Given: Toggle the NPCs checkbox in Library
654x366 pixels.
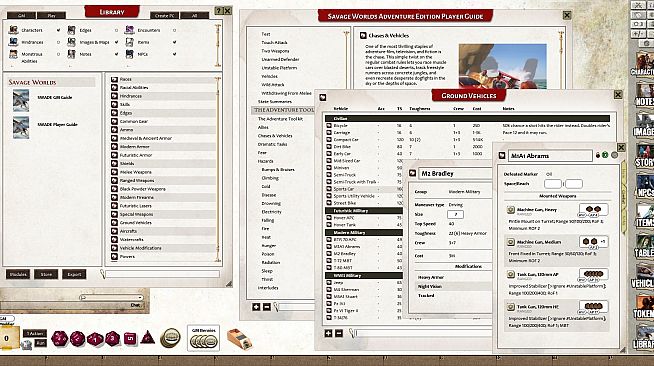Looking at the screenshot, I should [x=174, y=54].
